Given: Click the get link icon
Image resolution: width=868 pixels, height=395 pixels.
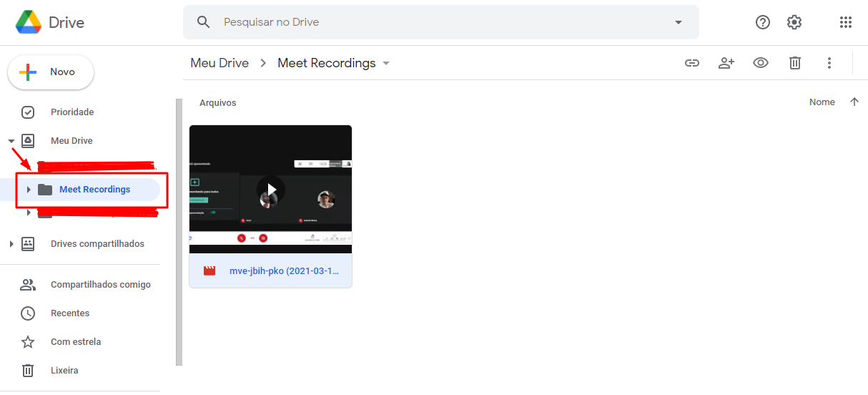Looking at the screenshot, I should tap(692, 63).
